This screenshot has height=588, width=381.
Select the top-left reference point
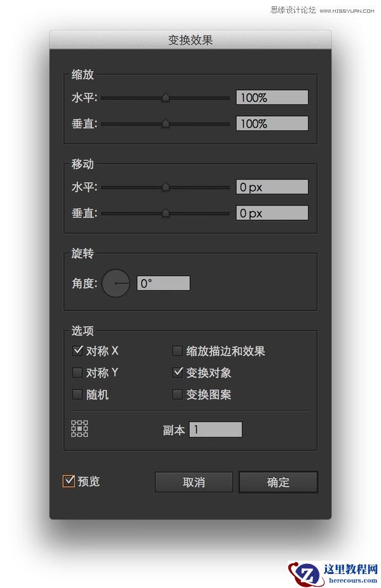point(74,422)
